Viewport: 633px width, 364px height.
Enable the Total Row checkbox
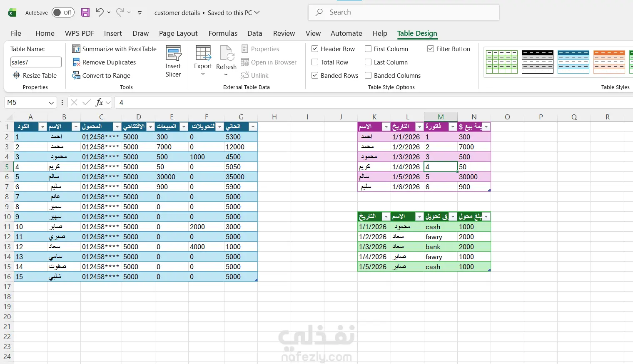(x=315, y=62)
